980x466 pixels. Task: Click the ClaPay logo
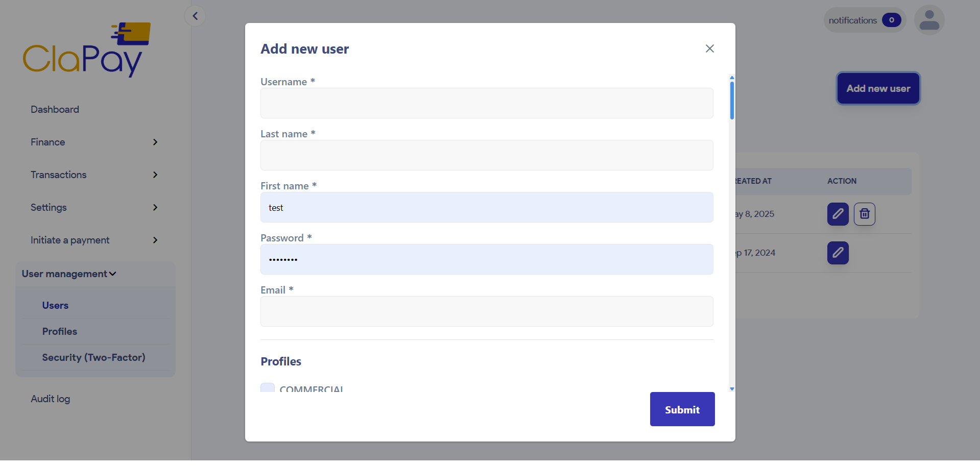86,49
